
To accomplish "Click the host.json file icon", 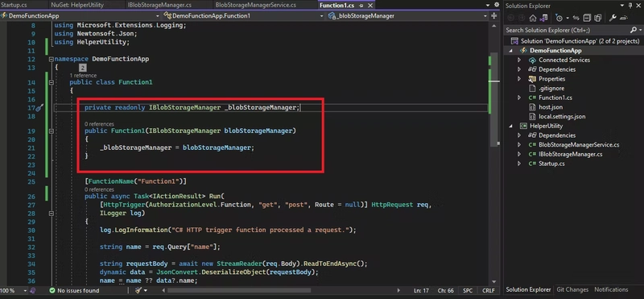I will click(533, 107).
